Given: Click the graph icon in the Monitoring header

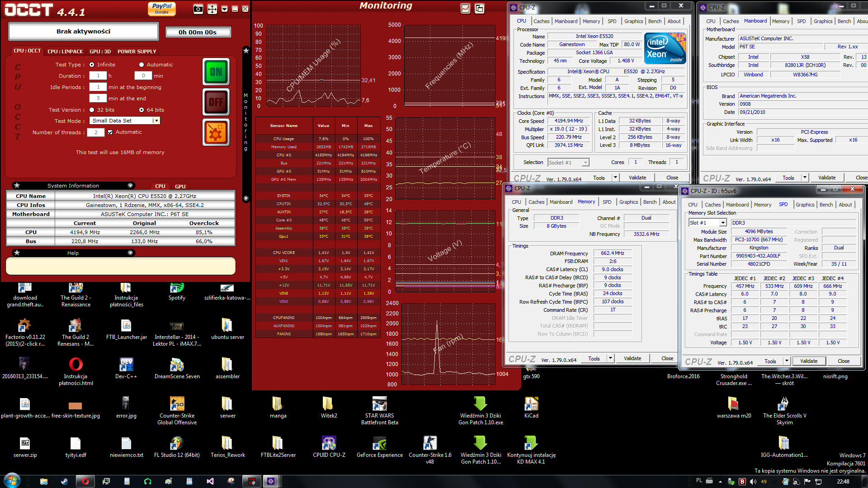Looking at the screenshot, I should 465,9.
